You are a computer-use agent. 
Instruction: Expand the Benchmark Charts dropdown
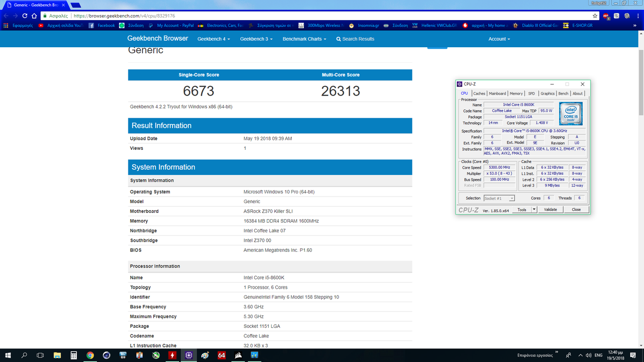pos(304,39)
